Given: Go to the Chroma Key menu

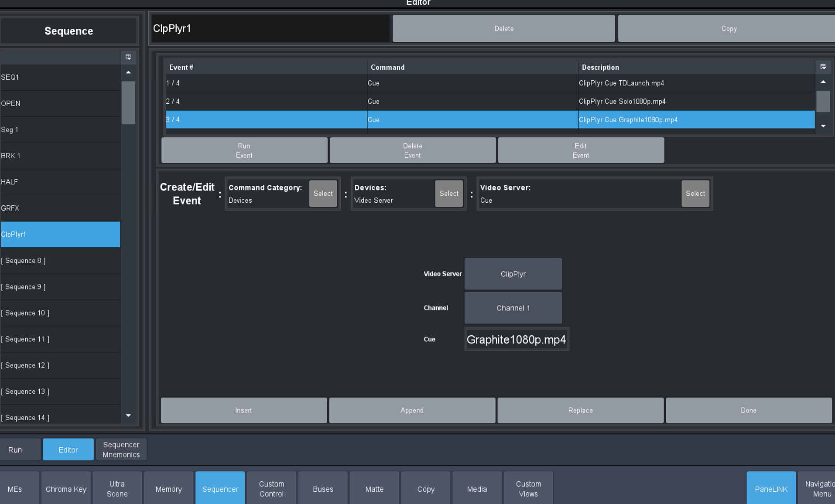Looking at the screenshot, I should coord(66,489).
